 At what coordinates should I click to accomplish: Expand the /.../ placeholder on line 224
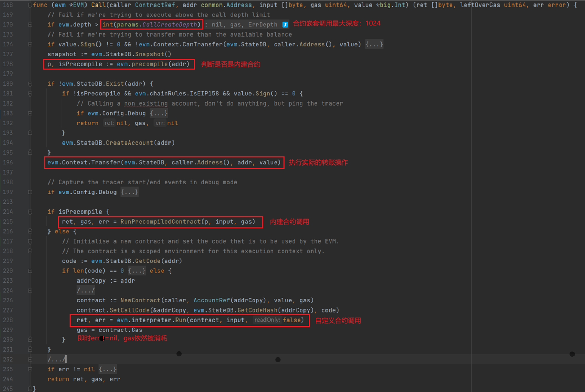click(85, 290)
